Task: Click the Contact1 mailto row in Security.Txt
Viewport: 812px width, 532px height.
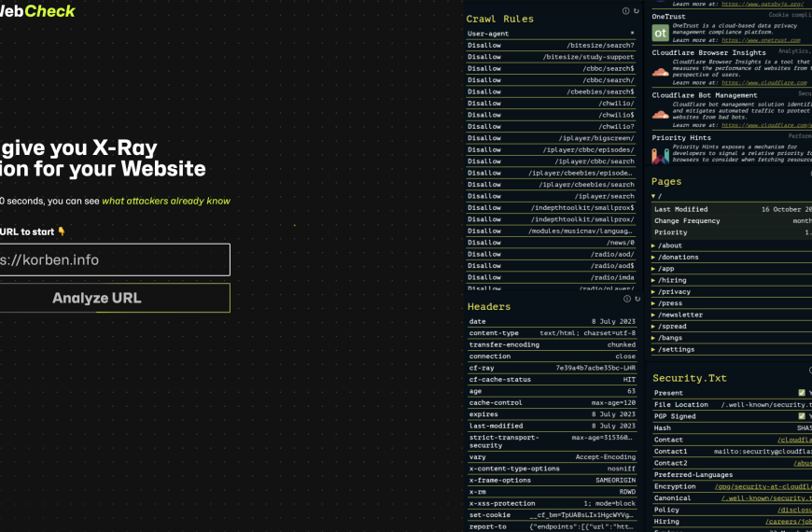Action: 733,451
